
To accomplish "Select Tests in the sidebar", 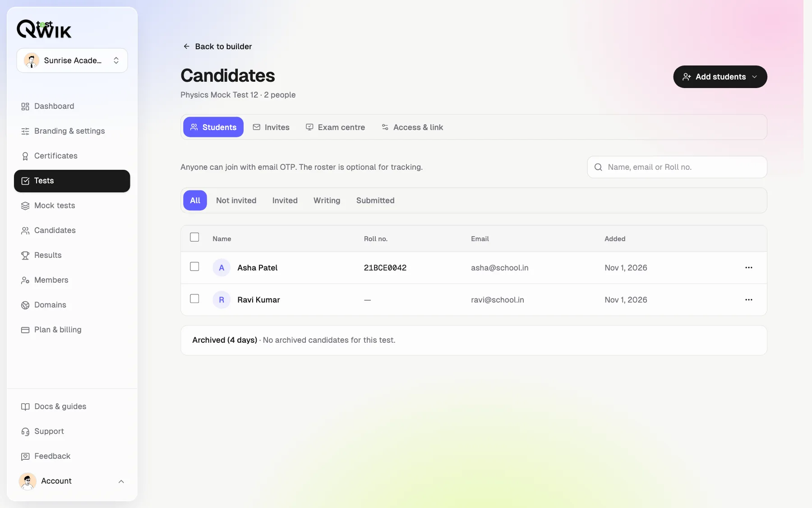I will coord(72,181).
